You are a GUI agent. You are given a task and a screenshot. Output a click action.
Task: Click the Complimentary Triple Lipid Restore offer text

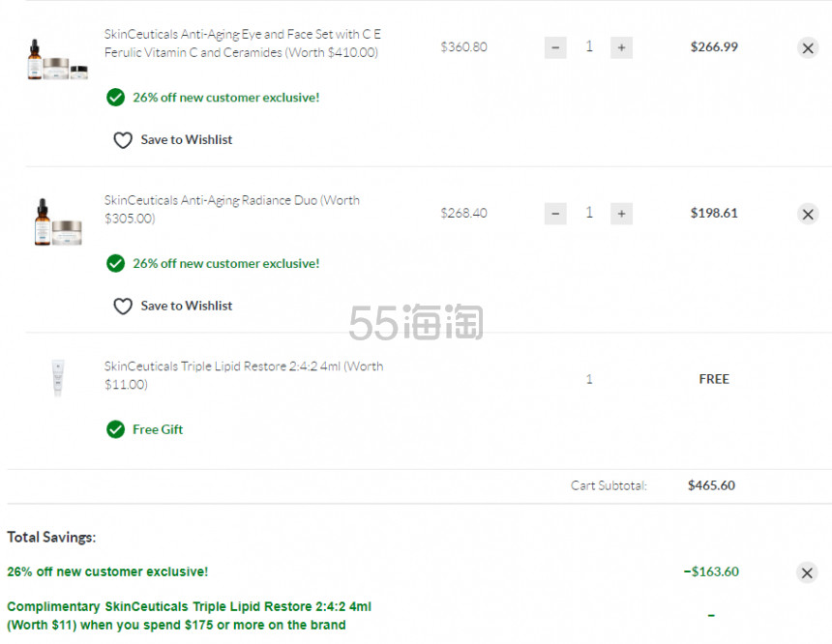189,615
